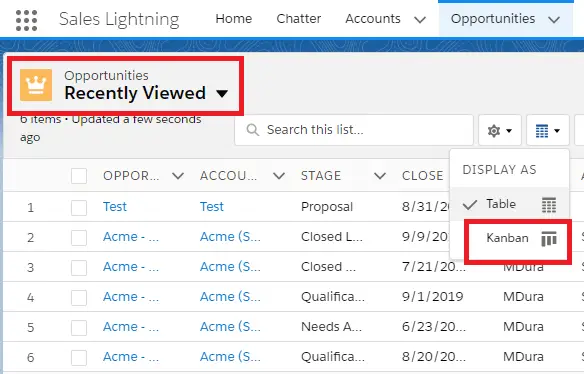Click the Close Date column header
The width and height of the screenshot is (584, 374).
(x=423, y=176)
